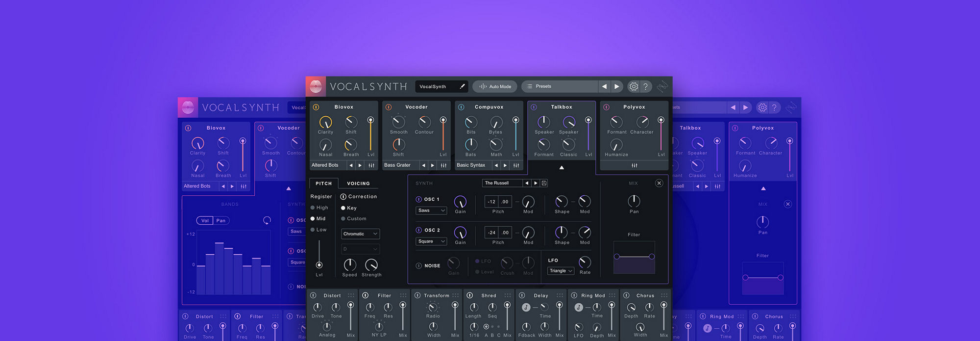The width and height of the screenshot is (980, 341).
Task: Save the synth preset The Russell
Action: pyautogui.click(x=544, y=183)
